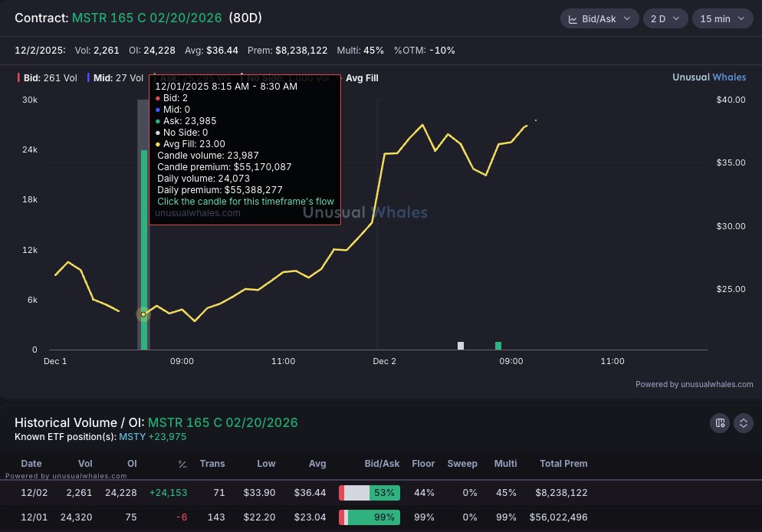The image size is (762, 532).
Task: Click the tall green volume candle on the chart
Action: 146,245
